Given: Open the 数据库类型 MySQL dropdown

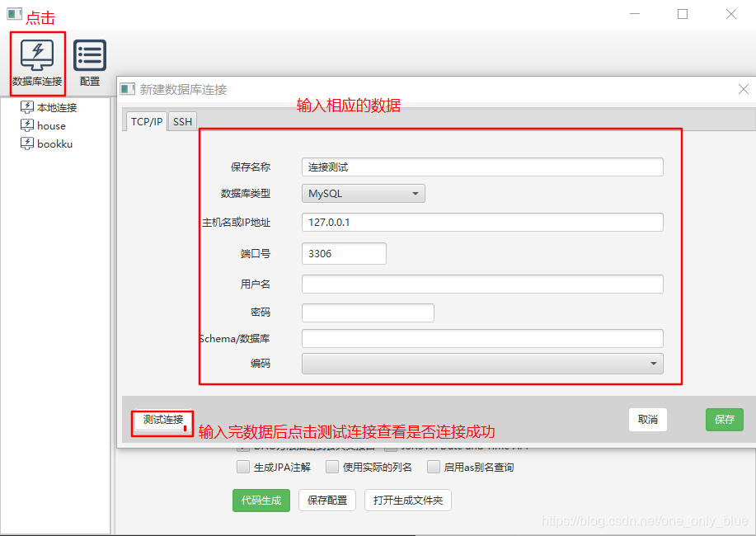Looking at the screenshot, I should click(363, 194).
